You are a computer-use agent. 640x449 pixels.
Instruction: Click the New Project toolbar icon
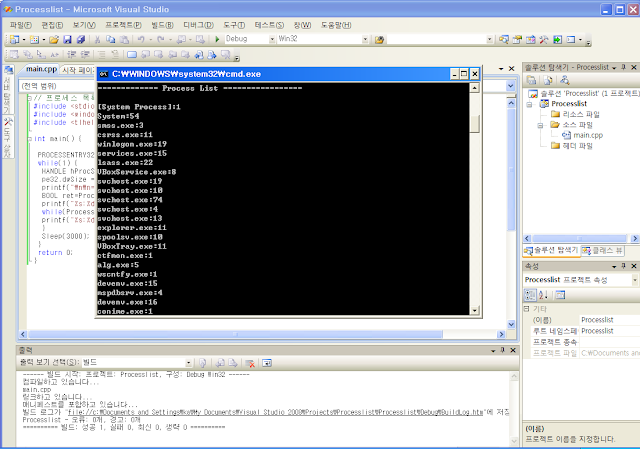(x=14, y=39)
